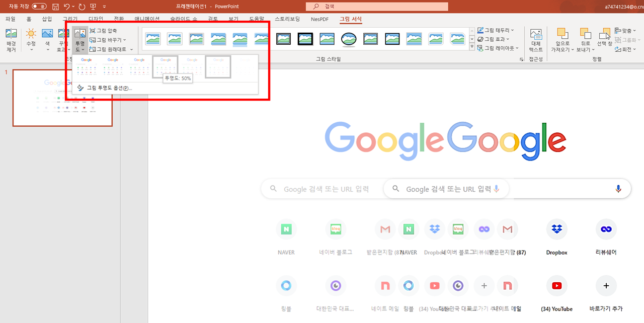Click 그림 투명도 옵션 menu entry
Screen dimensions: 644x323
(165, 88)
